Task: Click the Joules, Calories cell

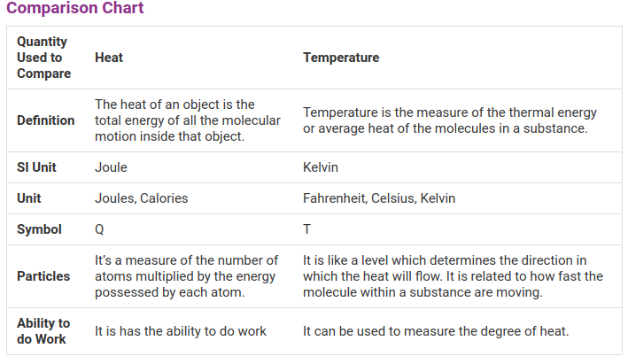Action: tap(142, 198)
